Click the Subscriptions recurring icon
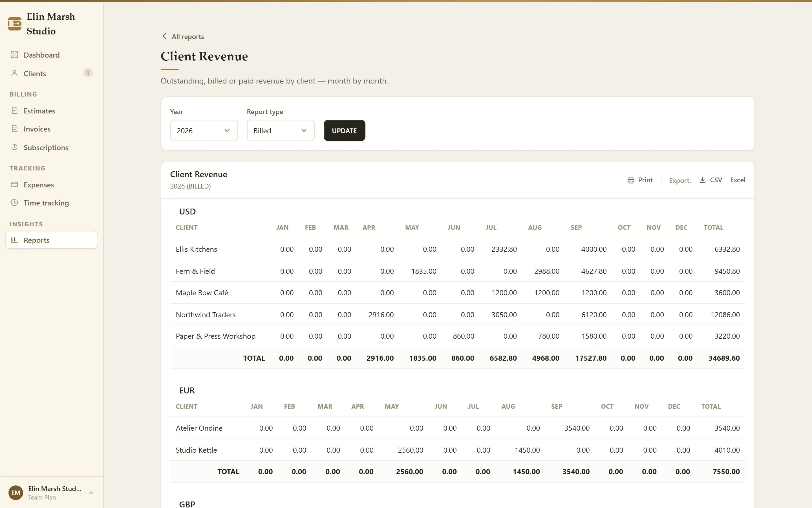812x508 pixels. point(14,147)
